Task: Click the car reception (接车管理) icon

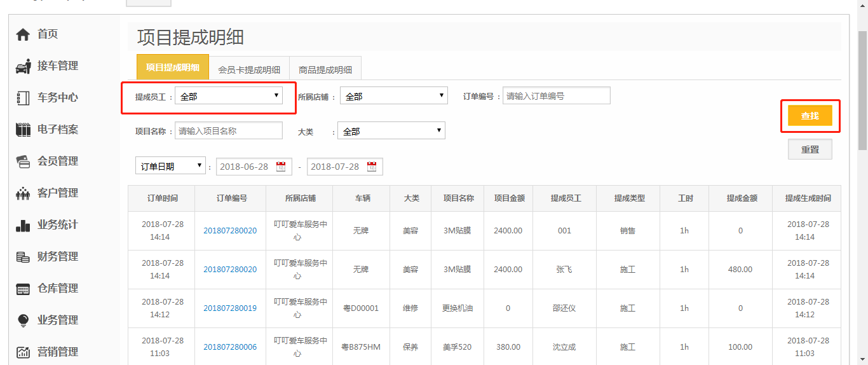Action: click(23, 66)
